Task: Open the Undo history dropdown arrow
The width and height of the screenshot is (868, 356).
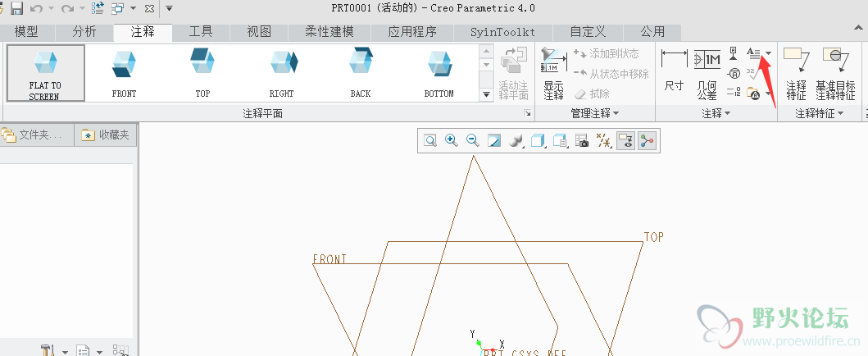Action: 51,9
